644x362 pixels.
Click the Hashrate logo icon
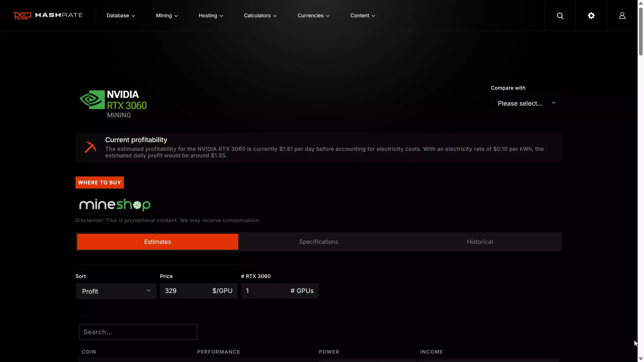(22, 15)
